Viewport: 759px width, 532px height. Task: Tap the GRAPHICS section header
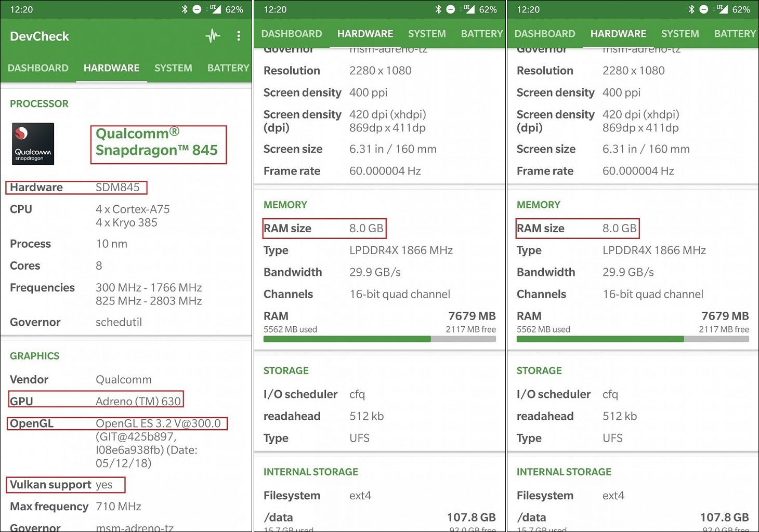(x=35, y=356)
